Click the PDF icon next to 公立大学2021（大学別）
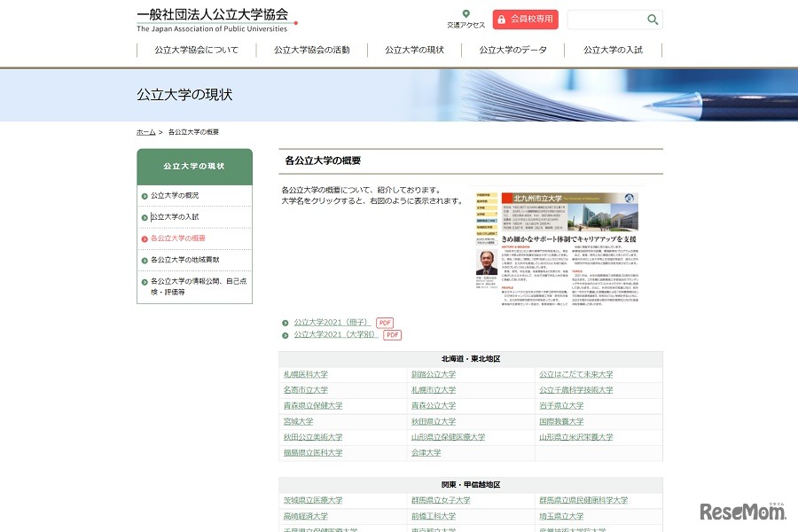 (x=391, y=335)
